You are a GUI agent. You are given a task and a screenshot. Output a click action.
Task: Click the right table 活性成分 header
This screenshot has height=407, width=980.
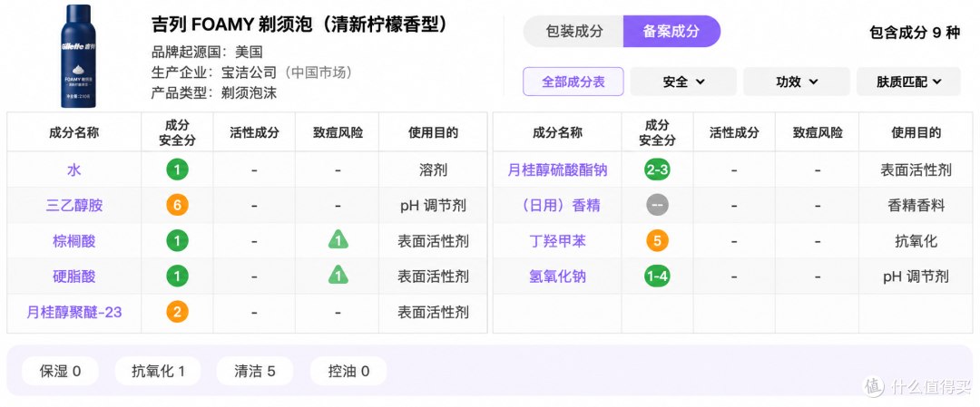[x=734, y=132]
